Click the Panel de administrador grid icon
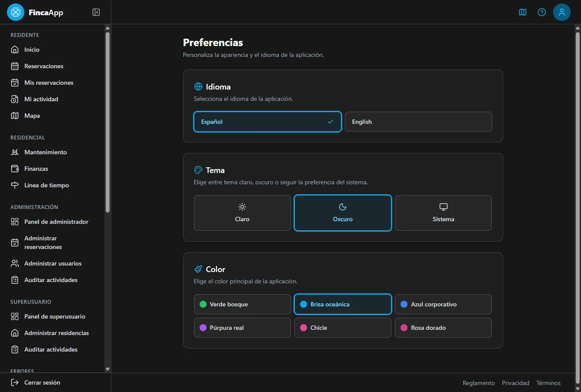This screenshot has width=581, height=392. click(15, 222)
